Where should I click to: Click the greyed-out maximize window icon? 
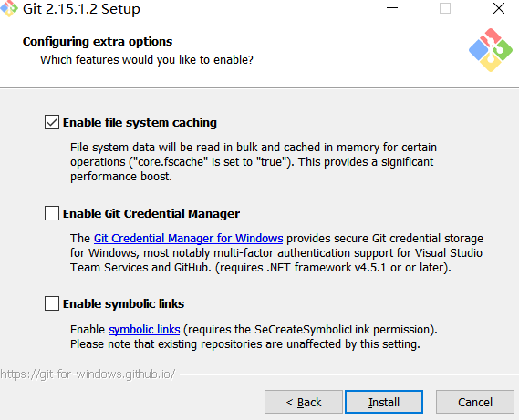445,8
